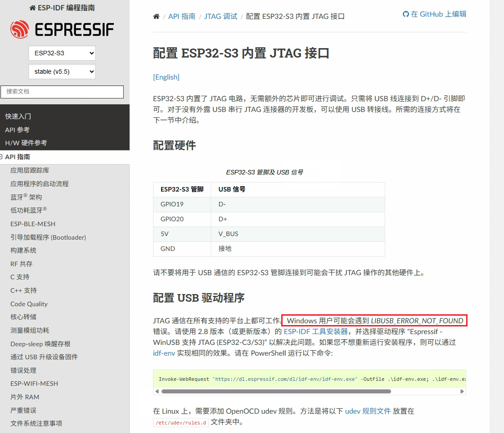The width and height of the screenshot is (504, 433).
Task: Open 快速入门 in sidebar
Action: 18,116
